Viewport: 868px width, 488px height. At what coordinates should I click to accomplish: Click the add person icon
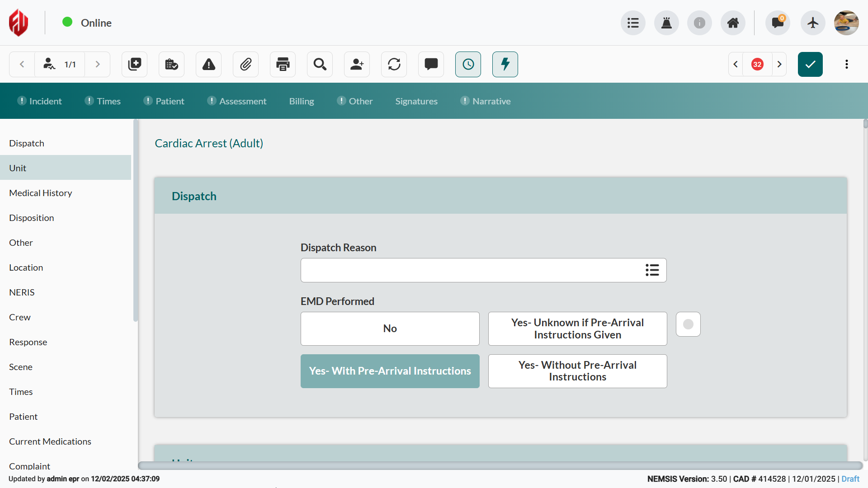(357, 64)
